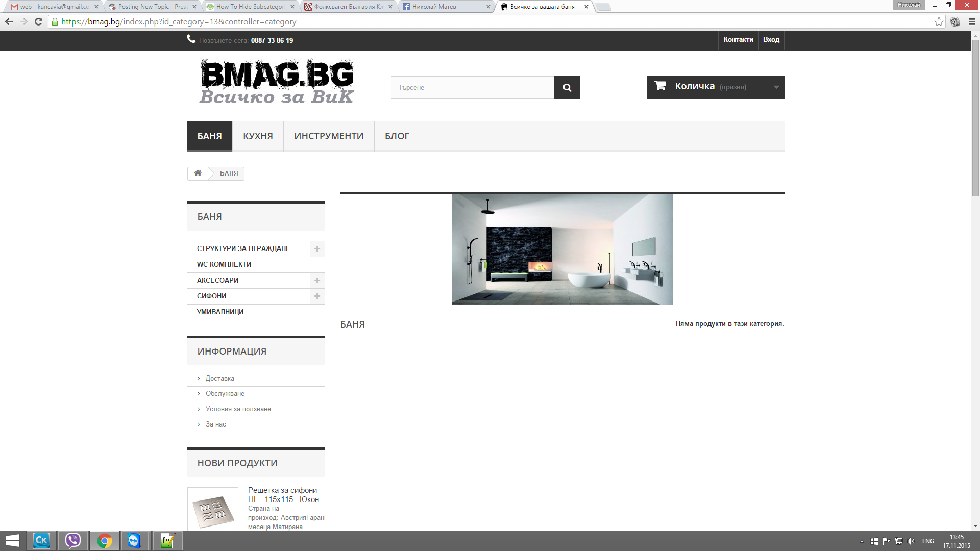Open the КУХНЯ menu tab
This screenshot has height=551, width=980.
pyautogui.click(x=258, y=136)
